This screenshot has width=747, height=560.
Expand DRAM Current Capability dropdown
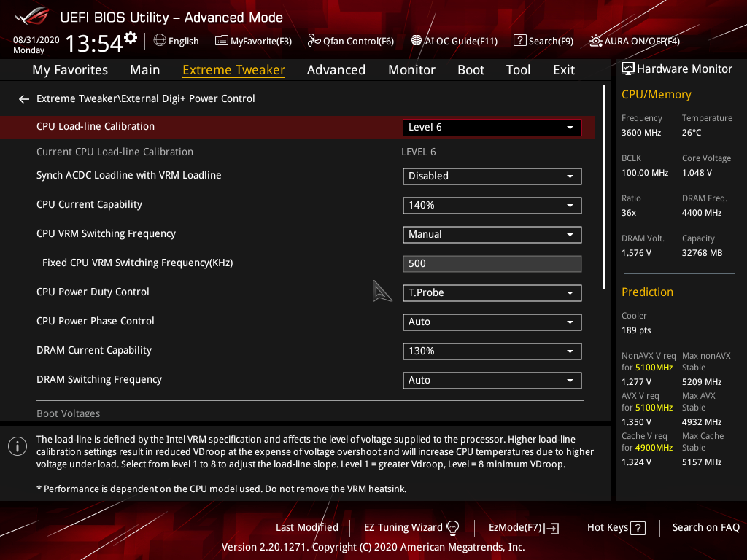tap(492, 351)
